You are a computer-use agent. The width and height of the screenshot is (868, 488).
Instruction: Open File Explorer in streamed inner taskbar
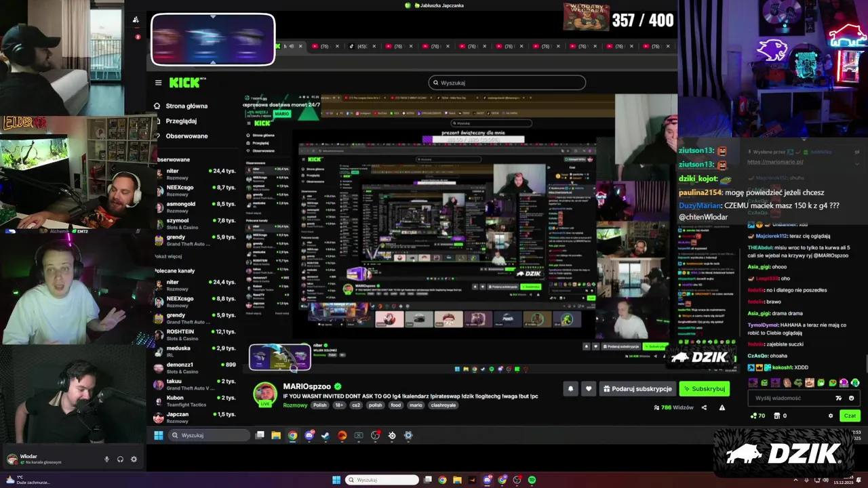[x=276, y=435]
